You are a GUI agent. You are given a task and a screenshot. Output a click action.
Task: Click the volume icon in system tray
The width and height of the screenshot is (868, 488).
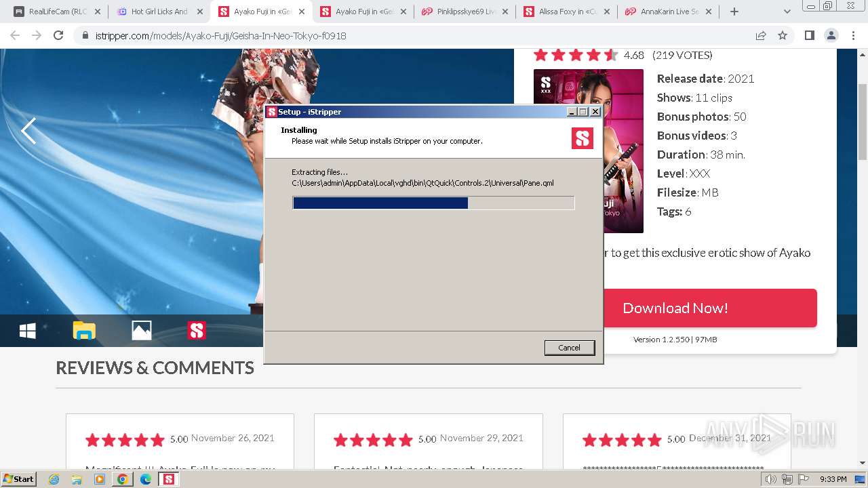(770, 479)
